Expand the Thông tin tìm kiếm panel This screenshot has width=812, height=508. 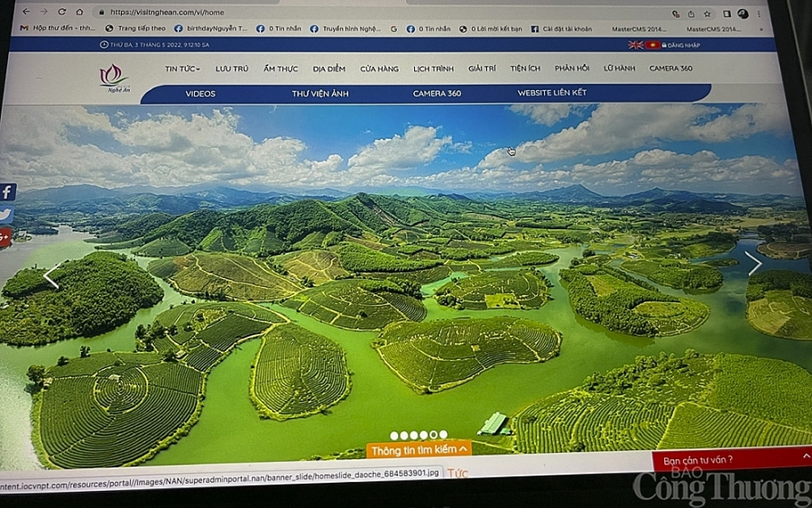pyautogui.click(x=420, y=449)
